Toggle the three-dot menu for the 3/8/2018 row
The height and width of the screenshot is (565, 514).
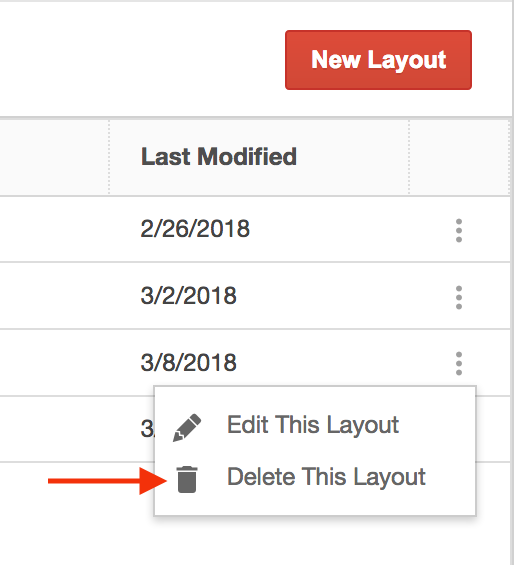coord(458,364)
